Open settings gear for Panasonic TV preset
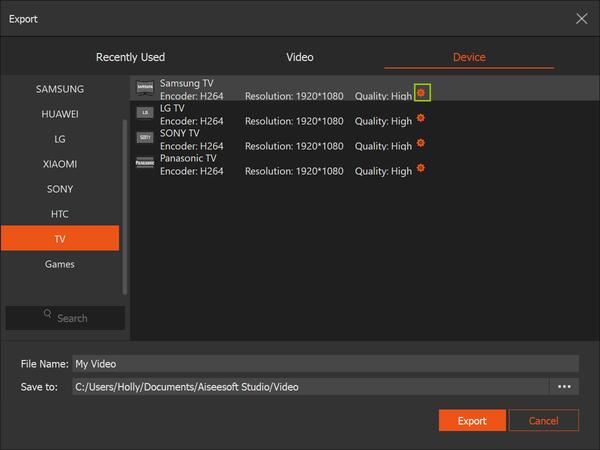This screenshot has height=450, width=600. pos(421,168)
